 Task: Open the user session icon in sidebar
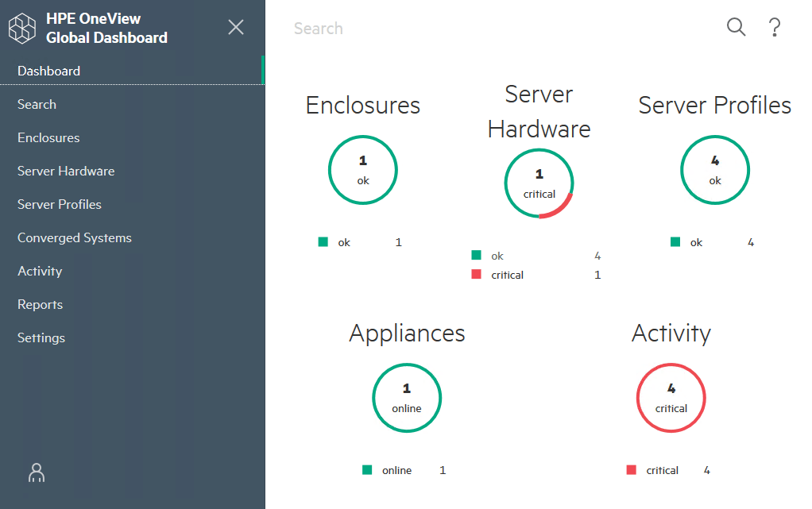pyautogui.click(x=37, y=472)
